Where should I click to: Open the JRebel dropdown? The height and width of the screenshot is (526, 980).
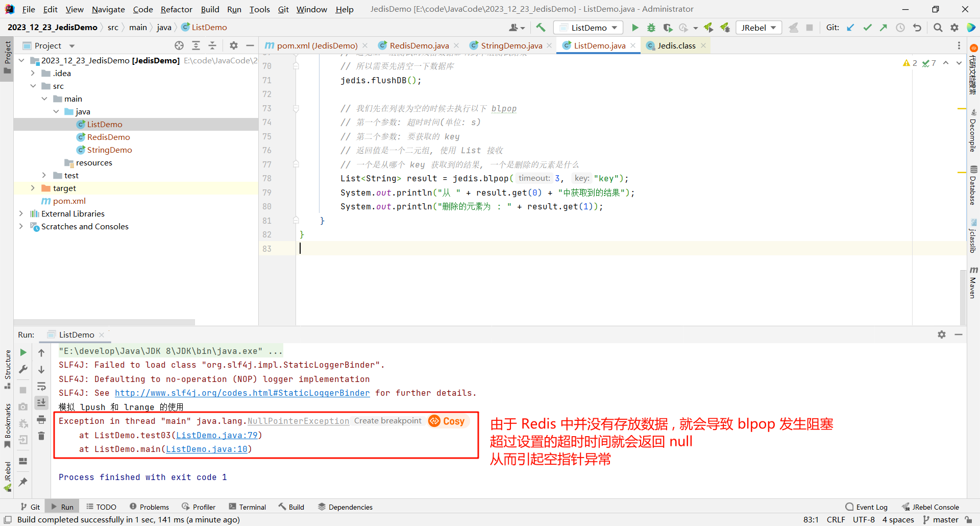point(759,28)
